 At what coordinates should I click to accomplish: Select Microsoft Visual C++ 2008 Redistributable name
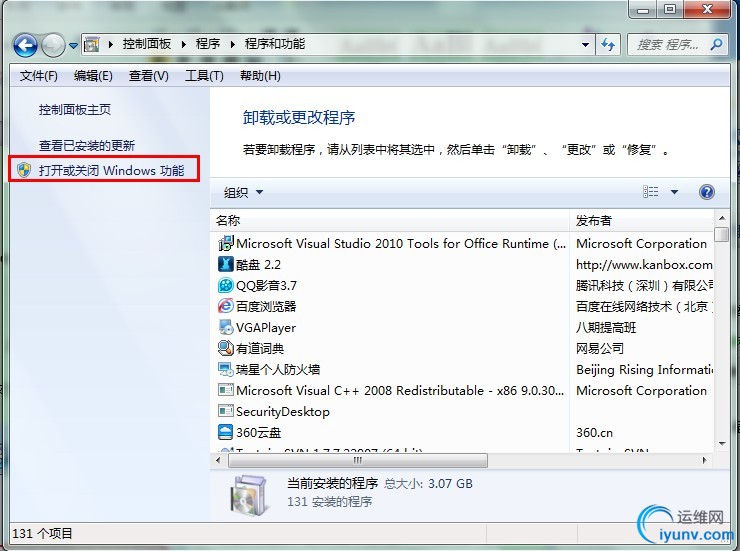tap(400, 391)
